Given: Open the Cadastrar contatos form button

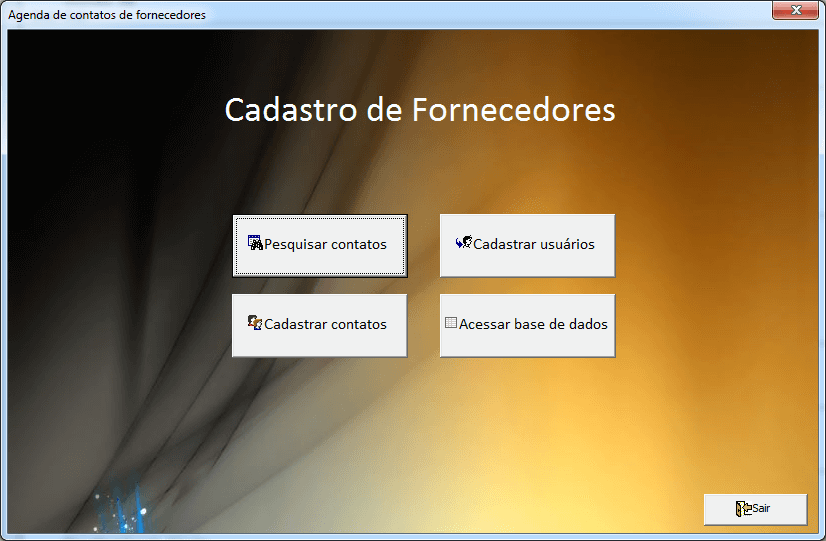Looking at the screenshot, I should [320, 326].
